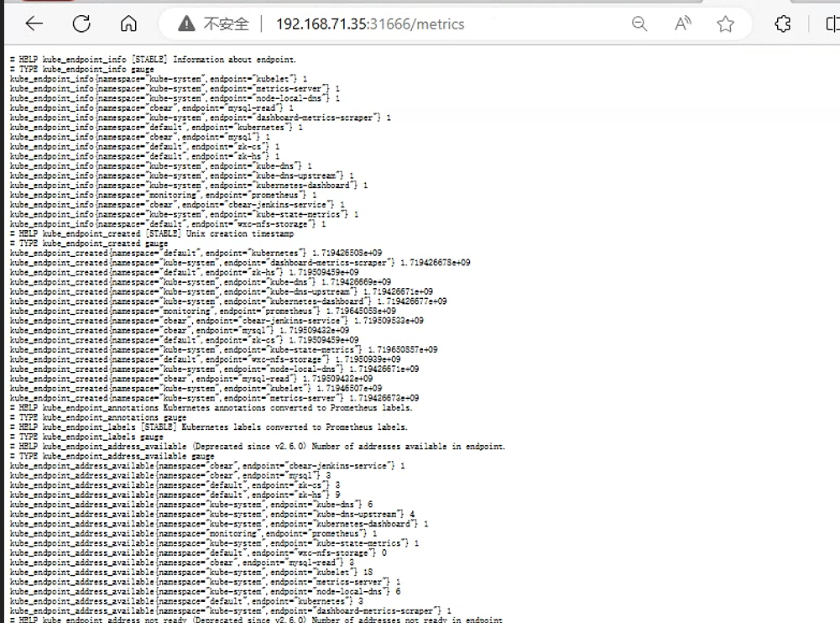Open the browser home page
This screenshot has width=840, height=623.
(x=128, y=24)
